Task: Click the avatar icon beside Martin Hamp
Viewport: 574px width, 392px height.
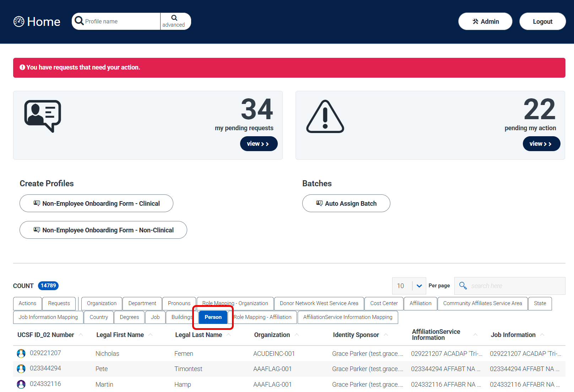Action: pos(21,384)
